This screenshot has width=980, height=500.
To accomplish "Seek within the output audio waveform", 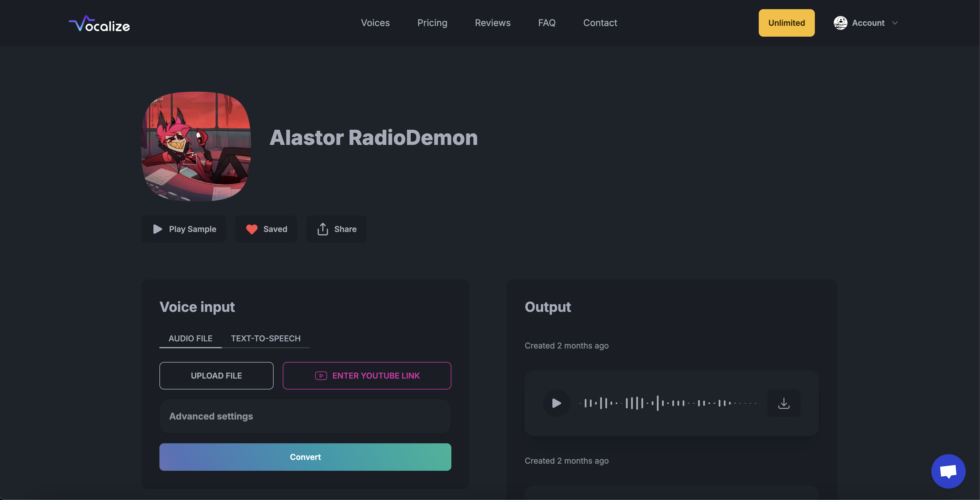I will click(x=668, y=403).
